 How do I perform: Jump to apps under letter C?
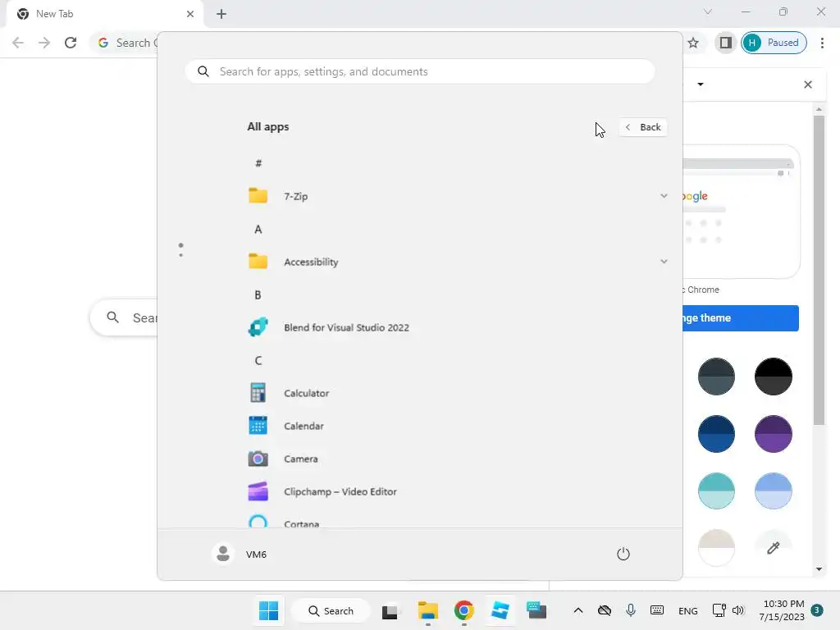point(258,361)
